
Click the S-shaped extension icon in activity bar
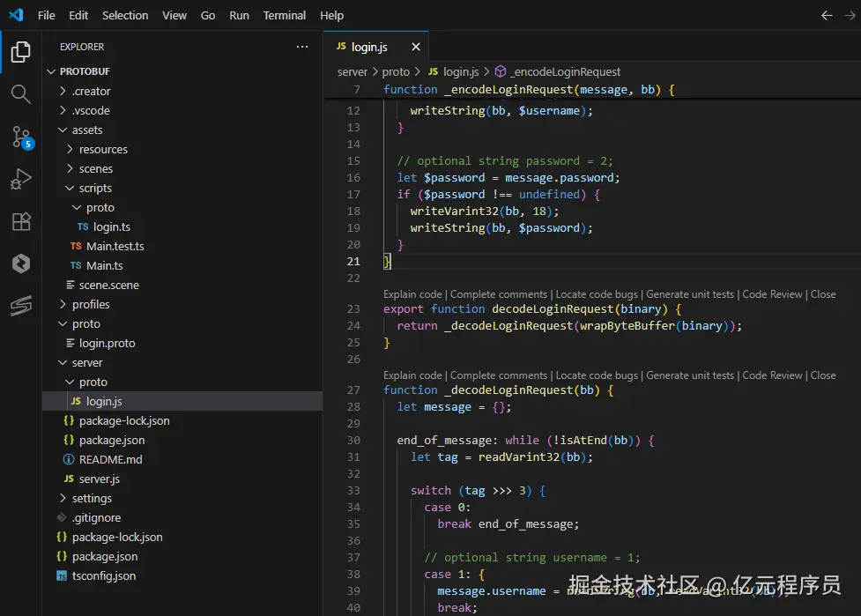tap(21, 306)
